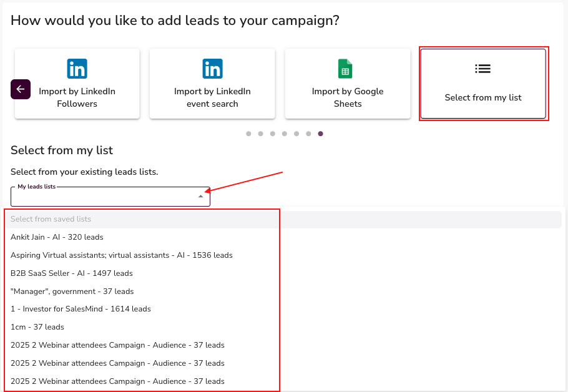Screen dimensions: 568x392
Task: Click the green Google Sheets icon
Action: pos(345,69)
